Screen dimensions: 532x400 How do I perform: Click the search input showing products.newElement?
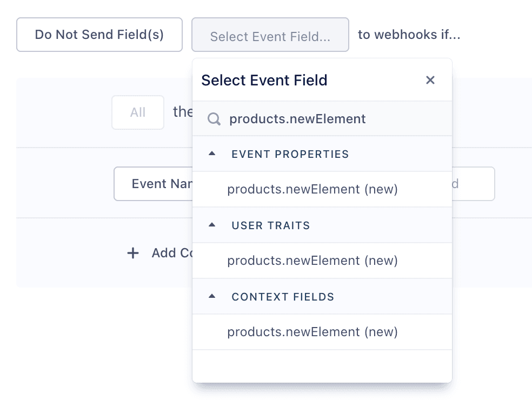coord(297,119)
